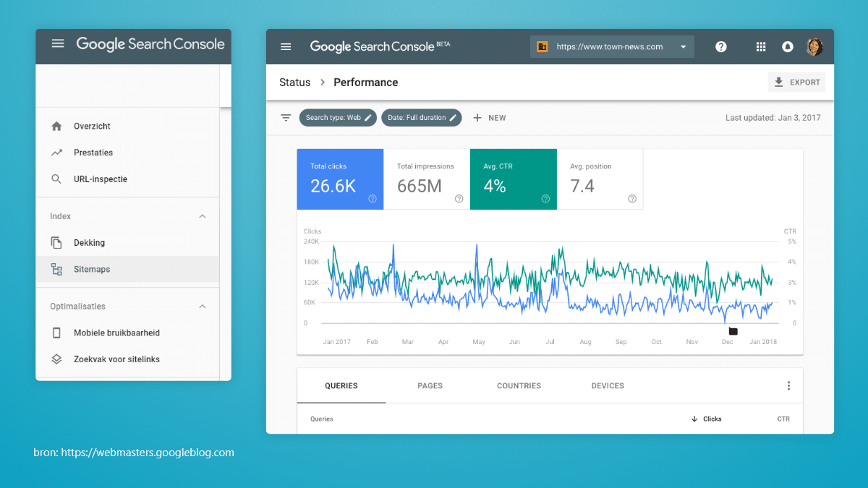Viewport: 868px width, 488px height.
Task: Click the Clicks sort arrow in the queries table
Action: tap(696, 419)
